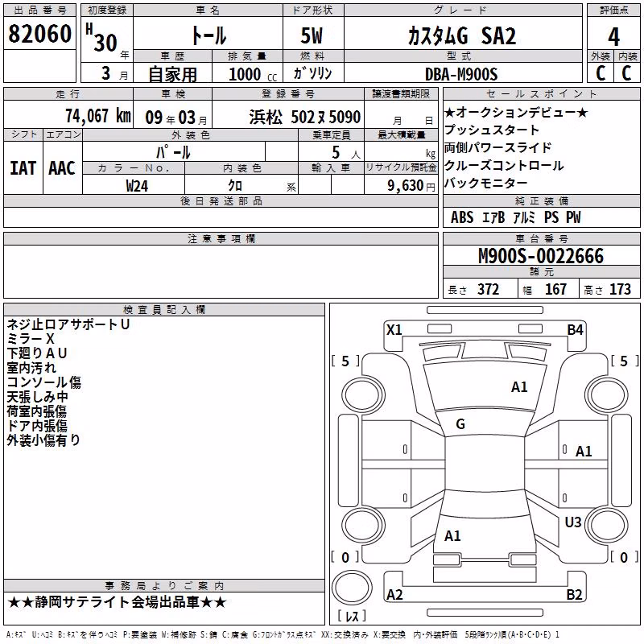Click B2 mark at rear bumper
Screen dimensions: 644x644
574,595
